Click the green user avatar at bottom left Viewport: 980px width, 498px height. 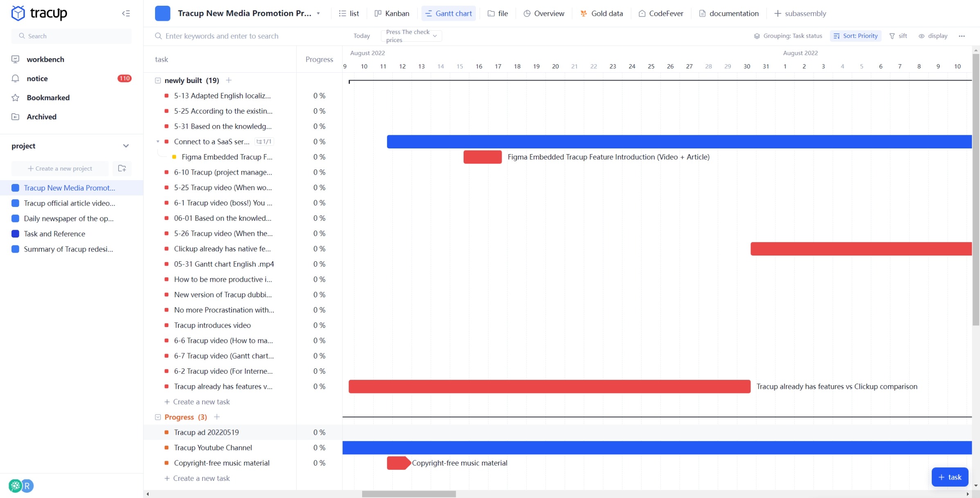15,486
